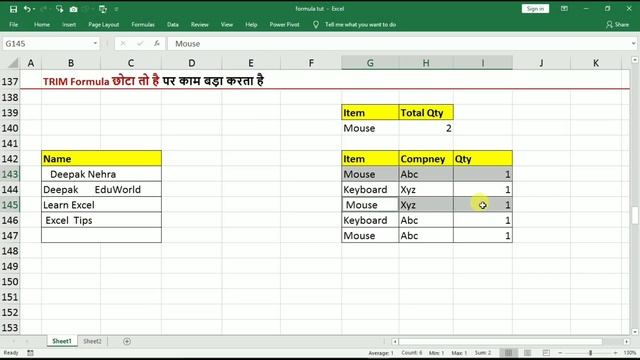Click the Cancel (X) icon in formula bar
Viewport: 640px width, 360px height.
pyautogui.click(x=123, y=44)
